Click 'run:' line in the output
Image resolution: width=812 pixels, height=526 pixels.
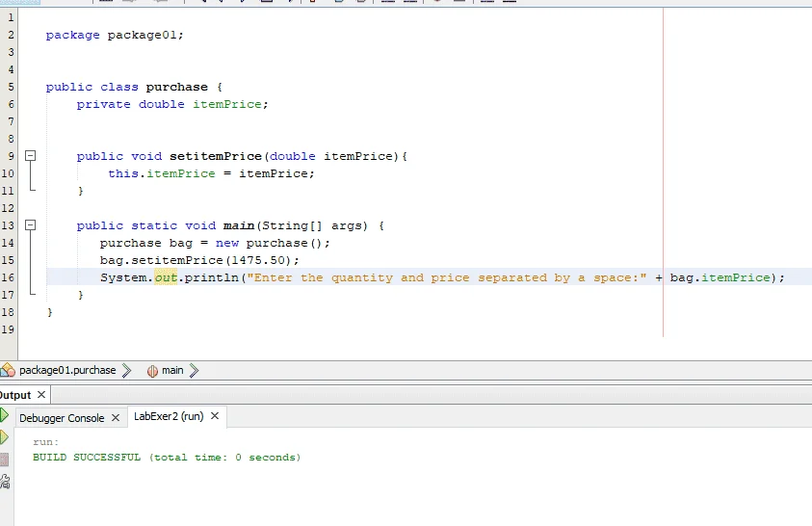click(x=46, y=442)
